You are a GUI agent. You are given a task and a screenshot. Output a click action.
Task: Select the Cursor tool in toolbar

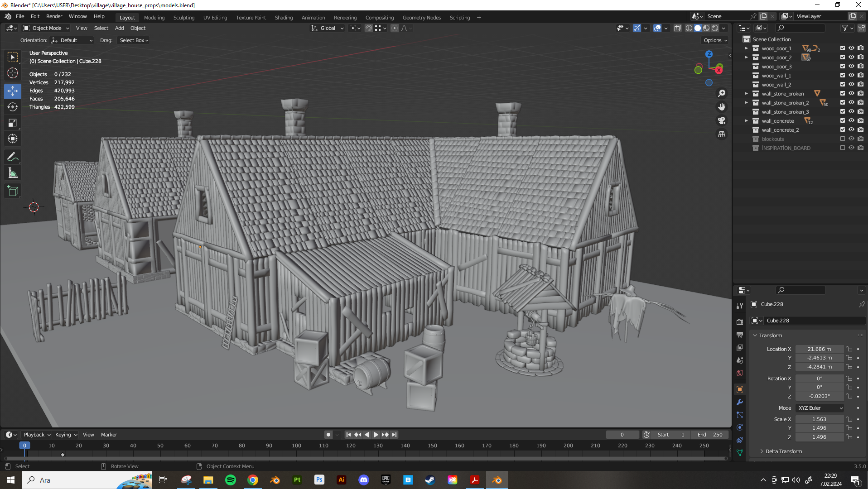tap(13, 73)
